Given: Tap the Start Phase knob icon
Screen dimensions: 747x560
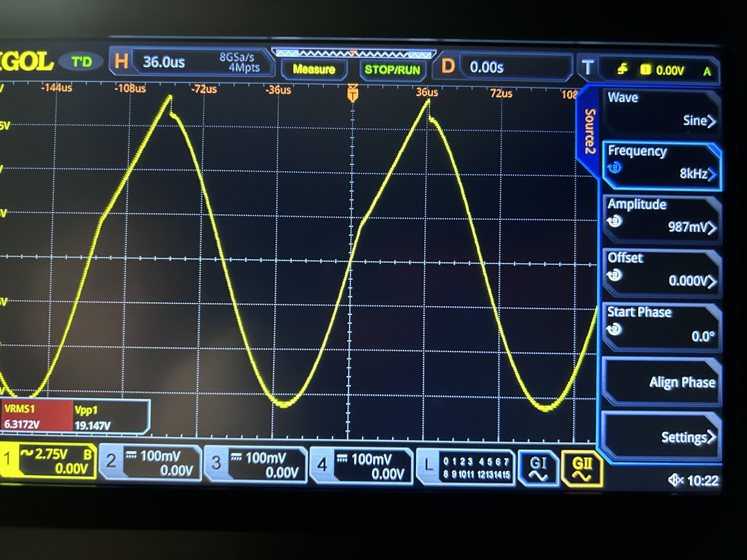Looking at the screenshot, I should point(614,329).
